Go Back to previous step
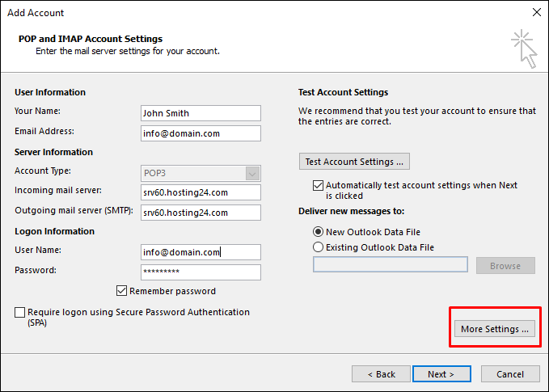This screenshot has height=392, width=549. pyautogui.click(x=381, y=374)
